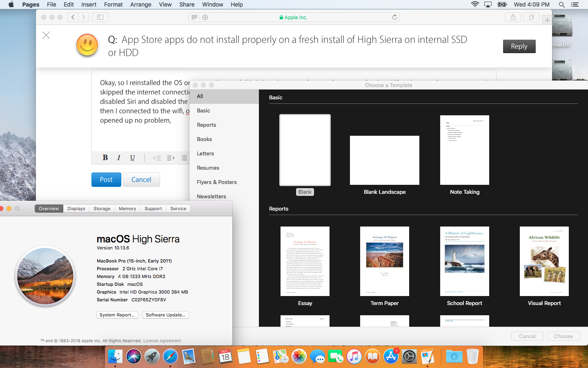Viewport: 588px width, 368px height.
Task: Open the Downloads folder in the Dock
Action: (454, 357)
